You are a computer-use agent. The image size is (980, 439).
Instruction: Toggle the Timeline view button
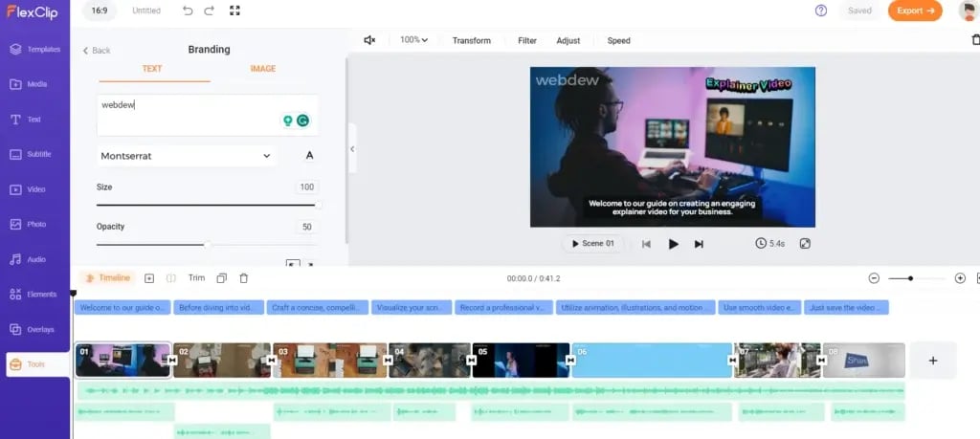tap(107, 278)
